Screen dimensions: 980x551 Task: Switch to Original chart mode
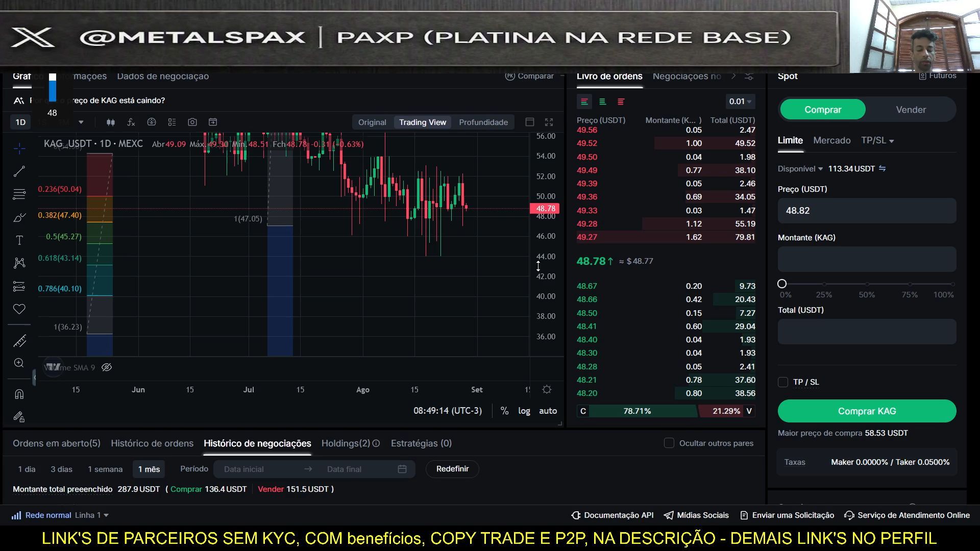coord(372,122)
